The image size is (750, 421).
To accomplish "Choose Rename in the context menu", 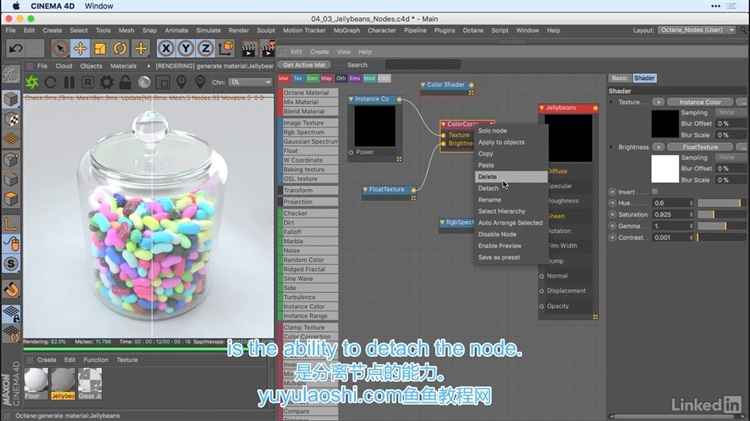I will point(511,200).
